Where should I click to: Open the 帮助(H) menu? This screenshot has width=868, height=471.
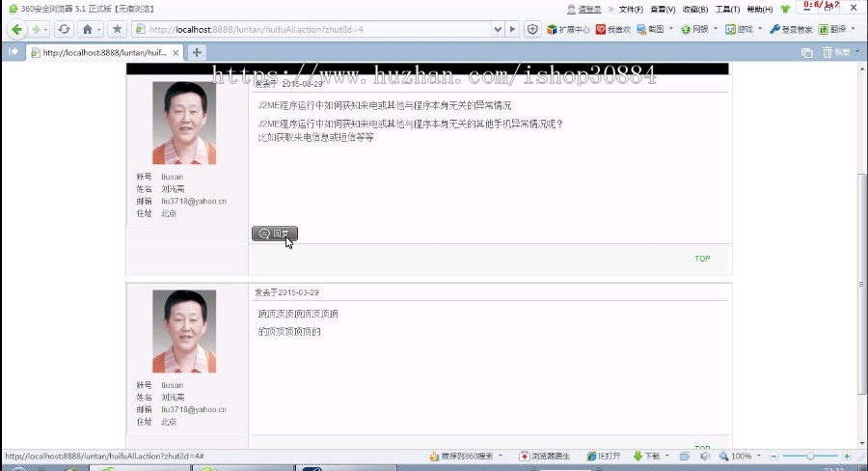pyautogui.click(x=760, y=9)
